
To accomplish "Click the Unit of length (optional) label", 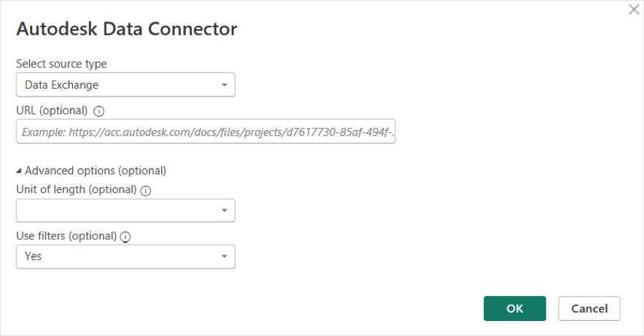I will pos(76,189).
